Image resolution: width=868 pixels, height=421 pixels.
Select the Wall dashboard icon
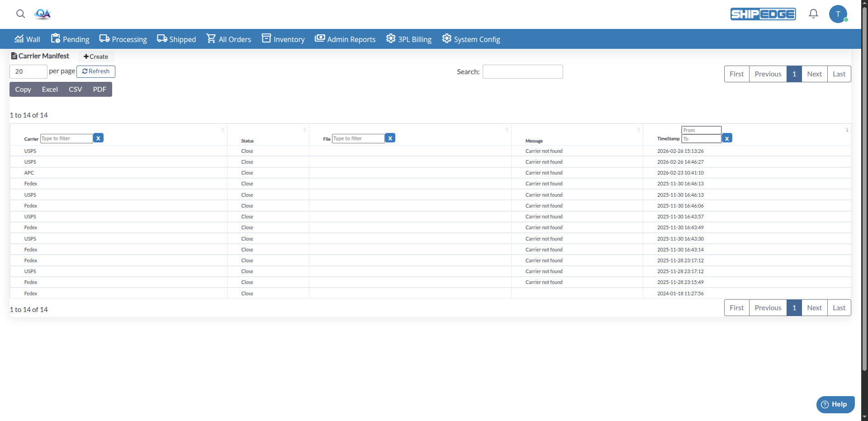[19, 39]
